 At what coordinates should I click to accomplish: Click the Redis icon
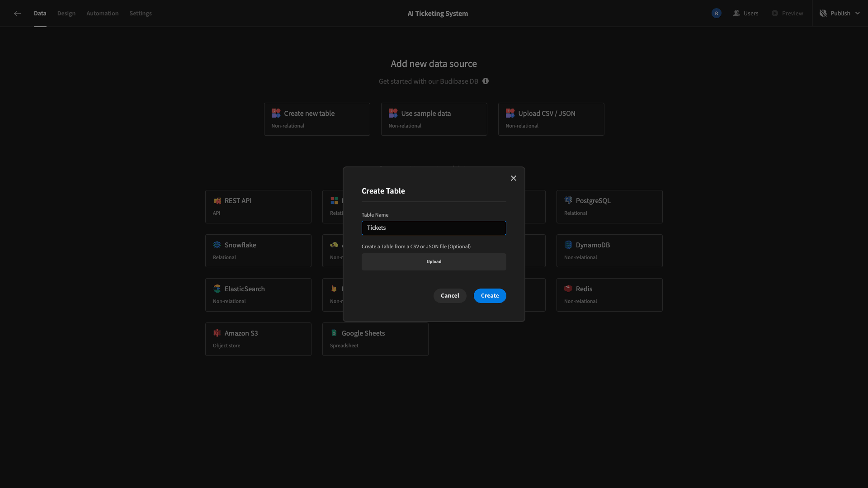coord(568,289)
